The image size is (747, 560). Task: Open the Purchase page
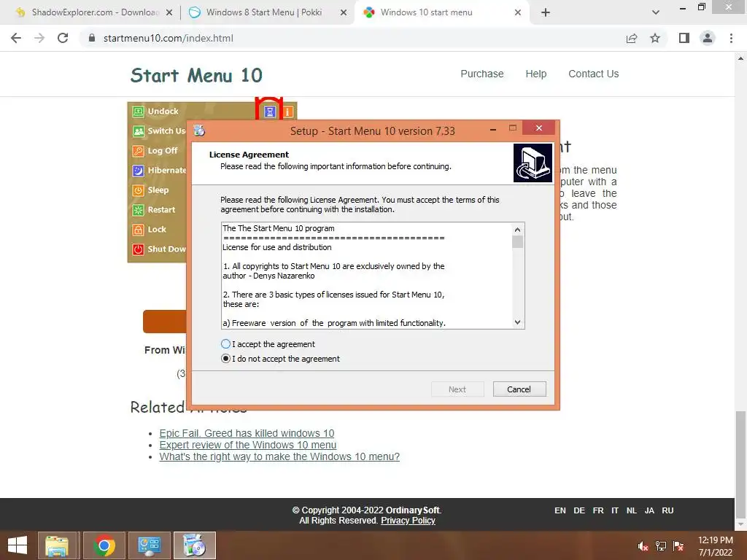click(x=481, y=74)
